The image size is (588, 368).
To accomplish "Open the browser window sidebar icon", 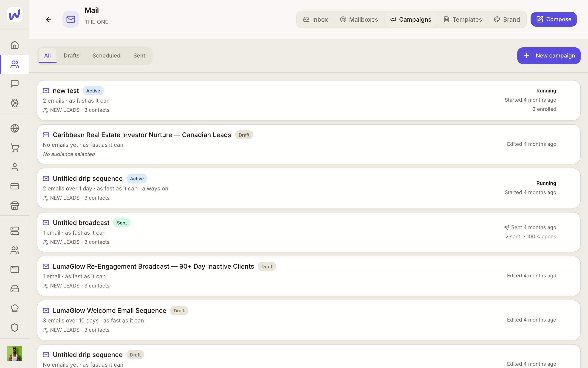I will click(x=14, y=269).
